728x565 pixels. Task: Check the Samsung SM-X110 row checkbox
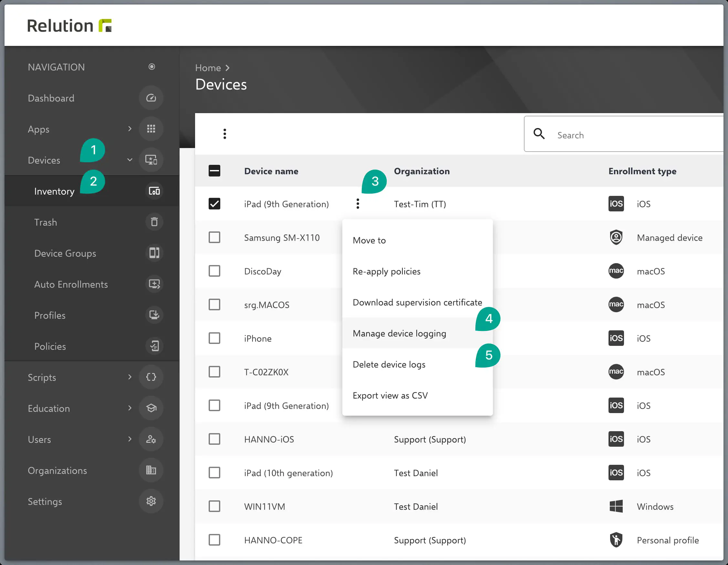[x=214, y=237]
